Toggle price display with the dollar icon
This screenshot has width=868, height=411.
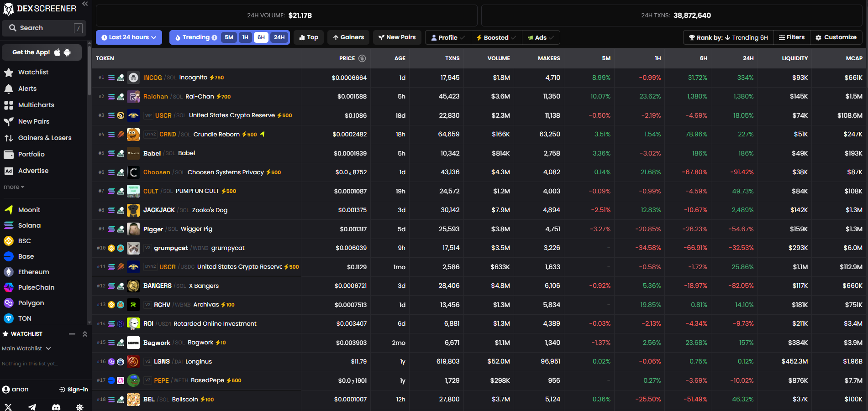point(363,58)
